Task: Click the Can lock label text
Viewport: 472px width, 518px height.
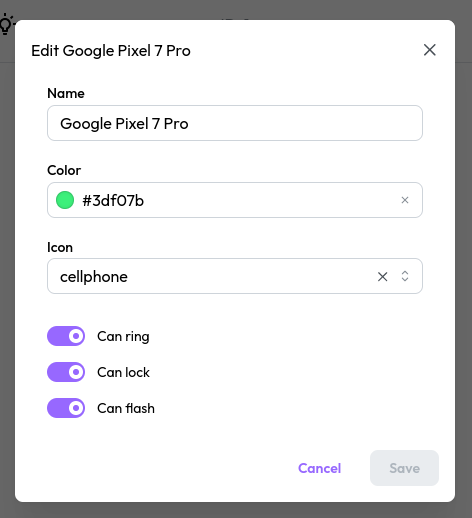Action: tap(123, 372)
